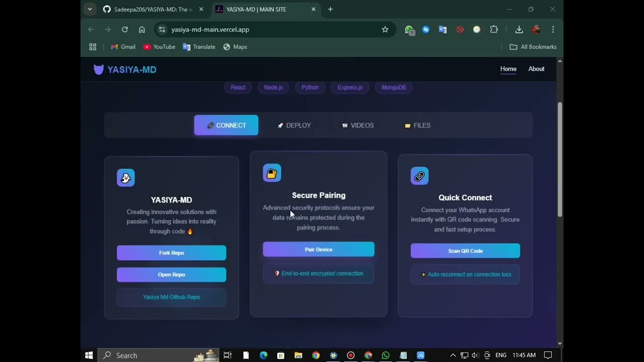Viewport: 644px width, 362px height.
Task: Show hidden system tray icons
Action: tap(453, 355)
